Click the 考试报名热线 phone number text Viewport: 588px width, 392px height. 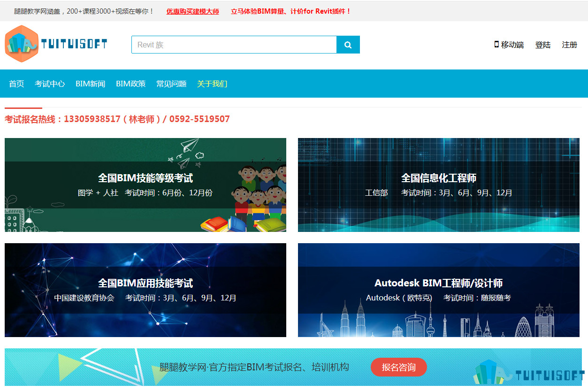click(117, 119)
